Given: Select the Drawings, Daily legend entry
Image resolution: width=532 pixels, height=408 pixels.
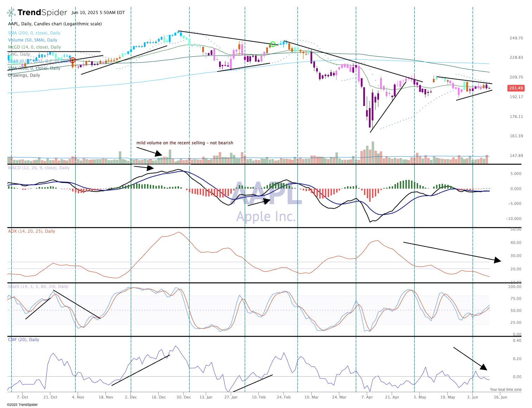Looking at the screenshot, I should tap(24, 75).
